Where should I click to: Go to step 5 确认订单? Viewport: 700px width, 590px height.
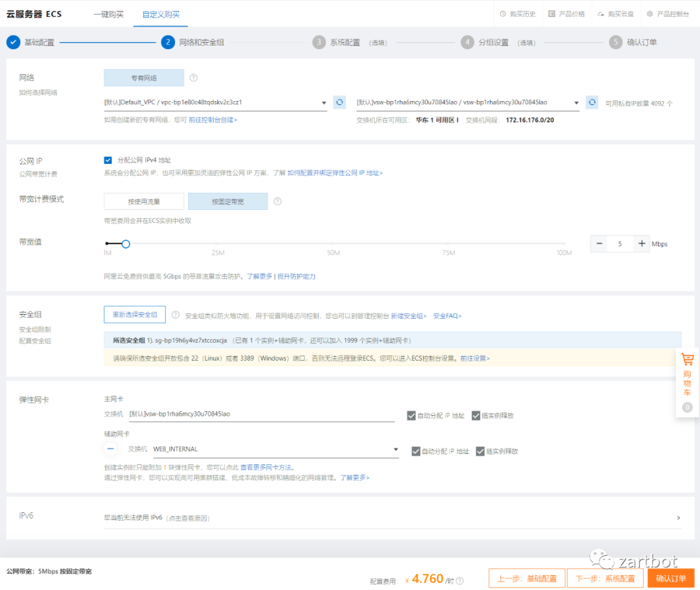pos(633,42)
